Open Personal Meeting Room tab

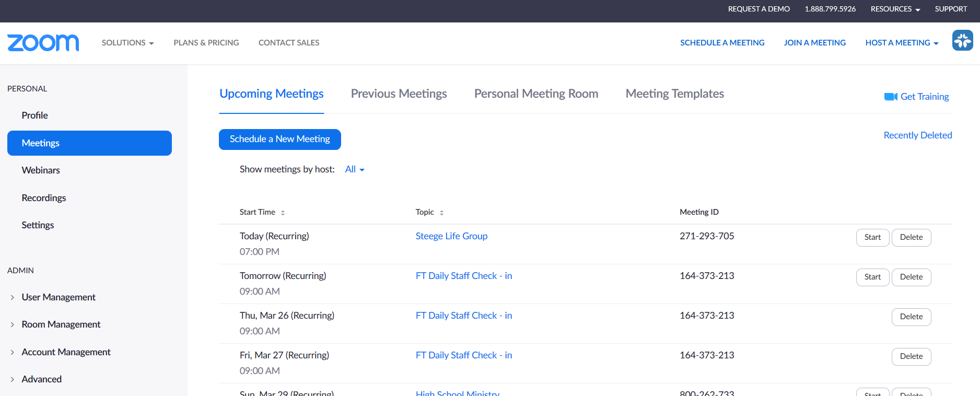click(x=536, y=94)
